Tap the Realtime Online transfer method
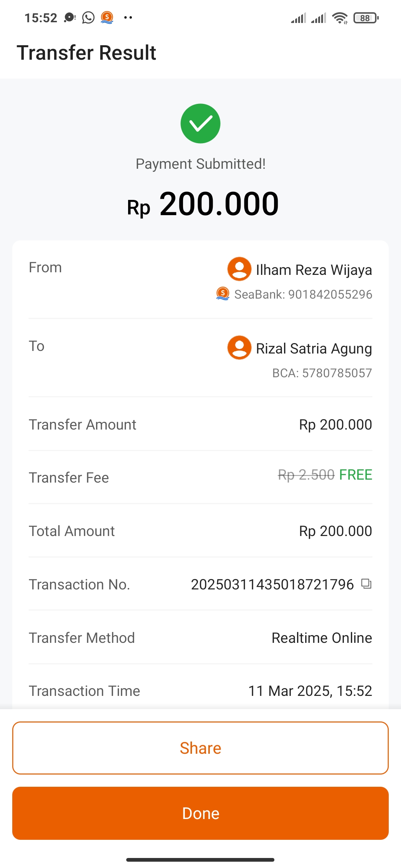The height and width of the screenshot is (868, 401). [322, 638]
